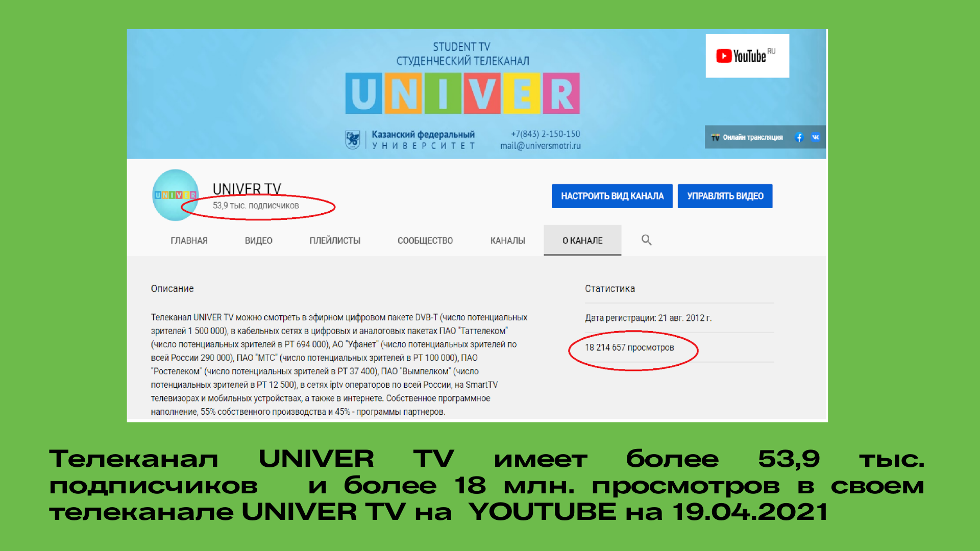Go to the ПЛЕЙЛИСТЫ tab

(x=335, y=240)
